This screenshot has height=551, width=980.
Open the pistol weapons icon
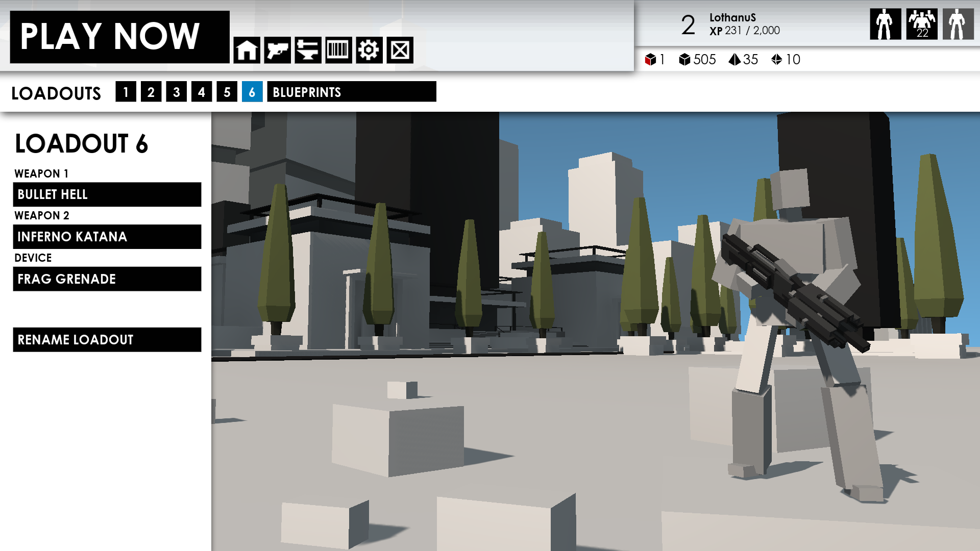coord(277,50)
